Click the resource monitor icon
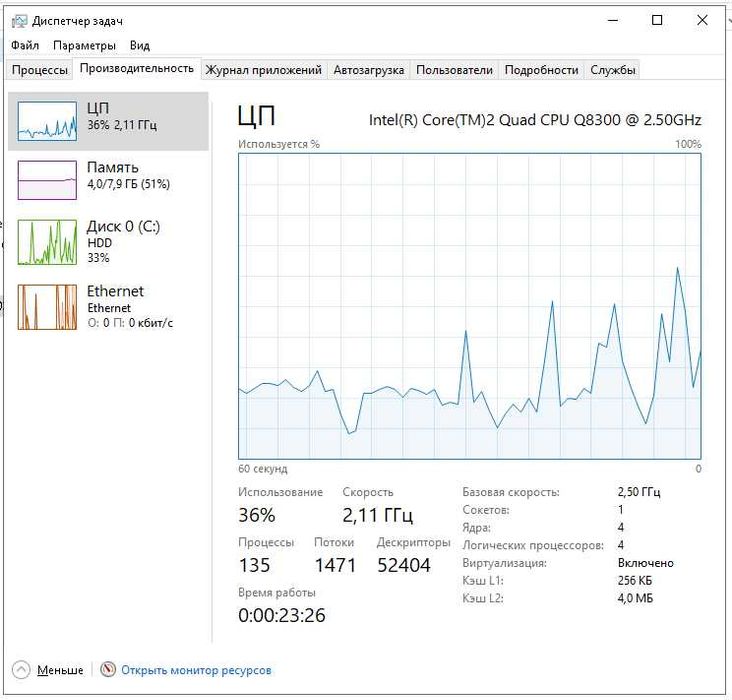The image size is (732, 700). click(x=108, y=670)
